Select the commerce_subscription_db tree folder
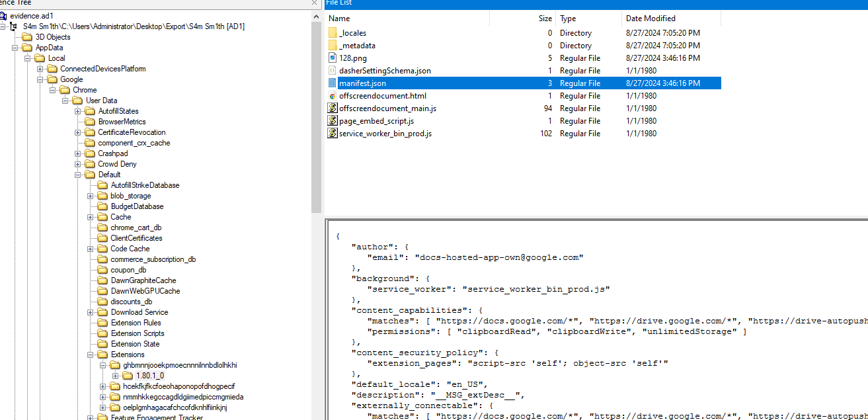This screenshot has width=868, height=420. (153, 259)
